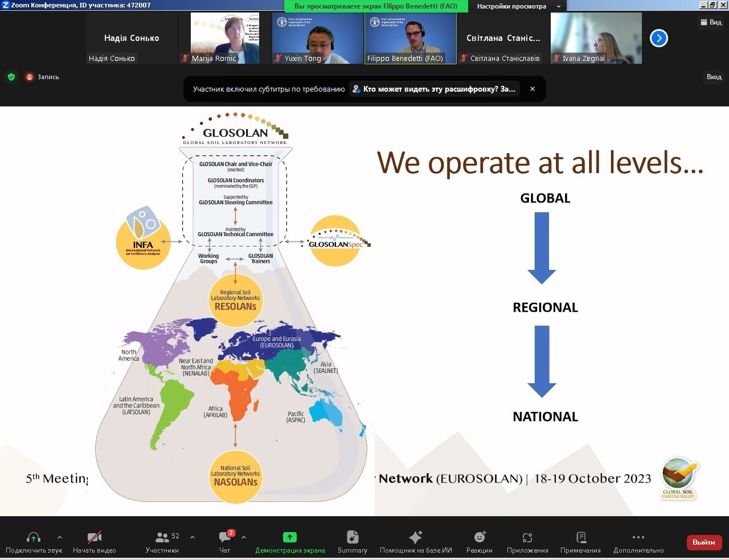Click 'GLOSOLAN Technical Committee' text in diagram
The image size is (729, 560).
[x=235, y=234]
